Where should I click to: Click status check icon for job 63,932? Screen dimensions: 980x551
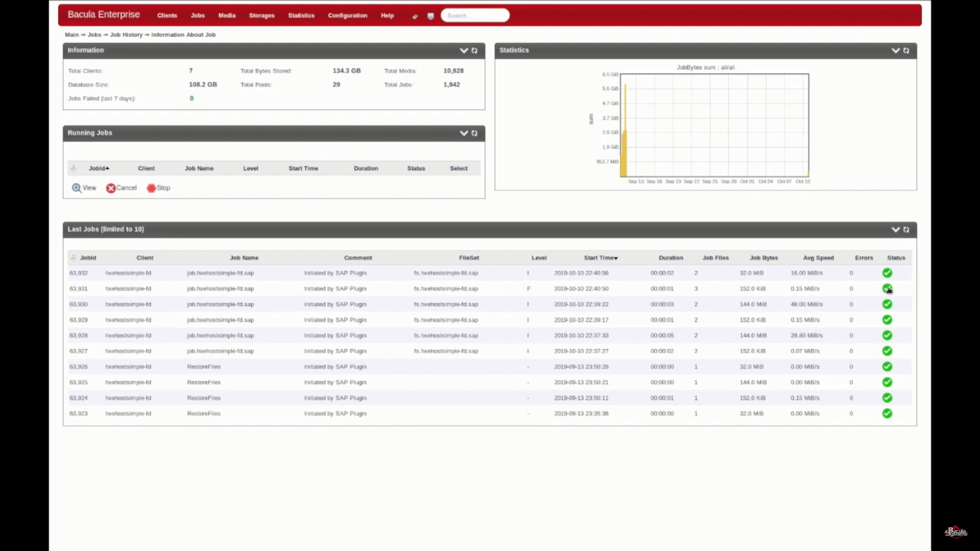[887, 273]
